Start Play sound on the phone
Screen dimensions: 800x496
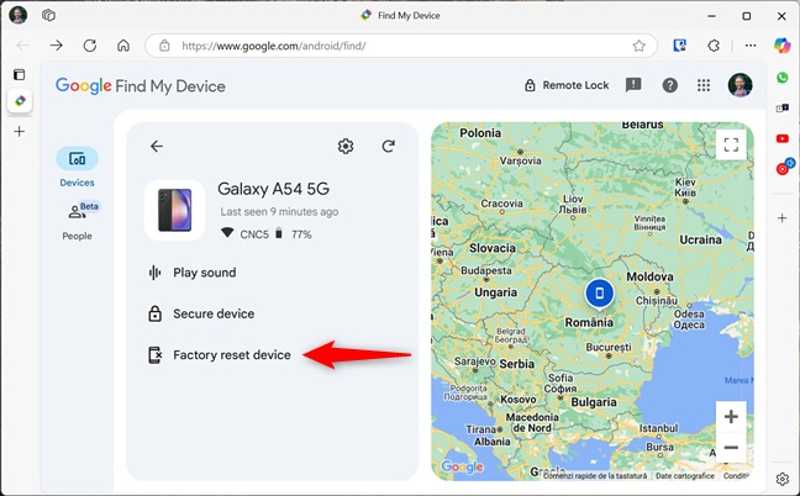[x=192, y=272]
